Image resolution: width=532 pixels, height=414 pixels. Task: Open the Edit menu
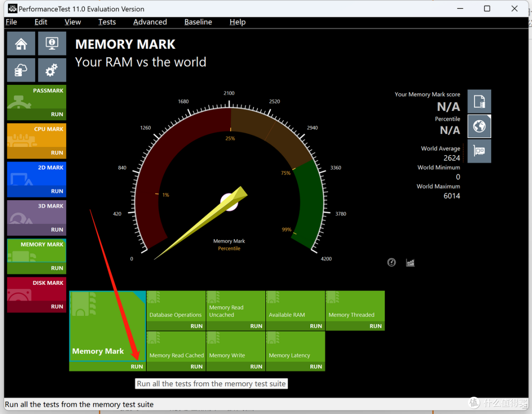41,22
